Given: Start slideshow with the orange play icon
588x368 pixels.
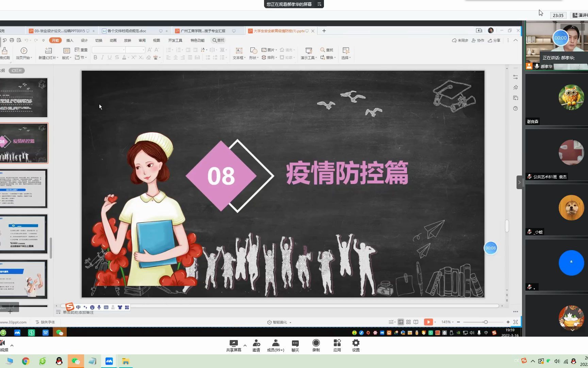Looking at the screenshot, I should 428,322.
